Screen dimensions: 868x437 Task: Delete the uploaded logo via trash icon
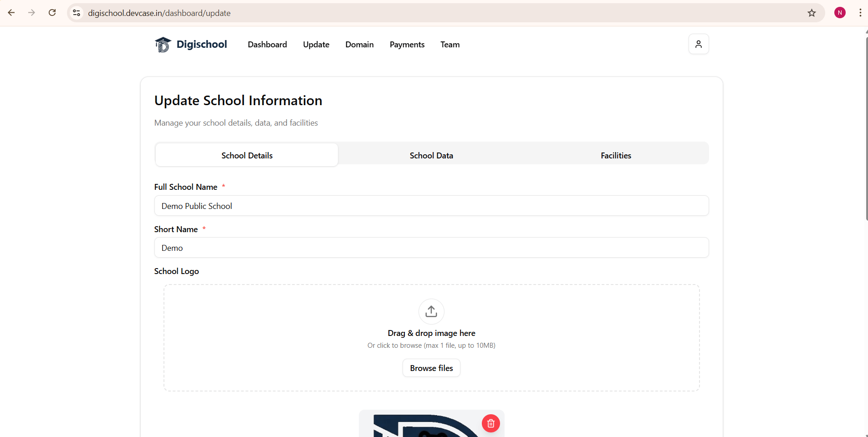pyautogui.click(x=490, y=423)
